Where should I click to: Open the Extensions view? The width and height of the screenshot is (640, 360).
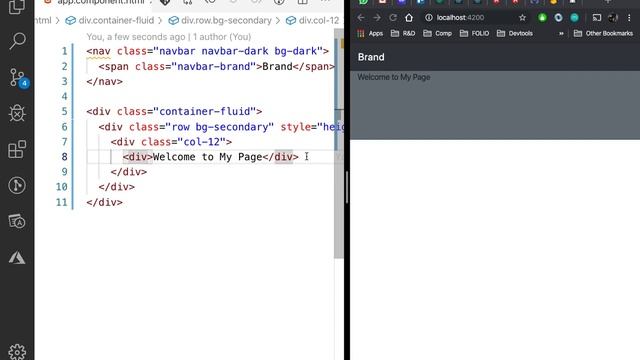tap(17, 149)
